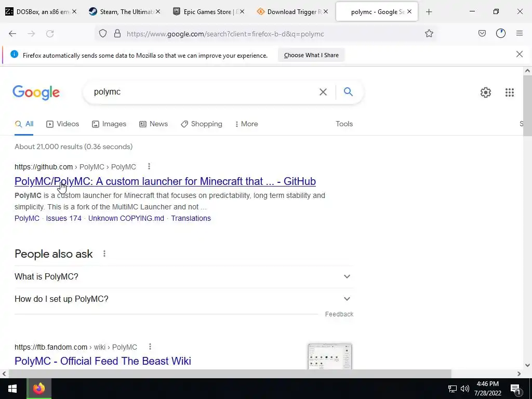Bookmark this page with the star icon
The height and width of the screenshot is (399, 532).
point(429,34)
